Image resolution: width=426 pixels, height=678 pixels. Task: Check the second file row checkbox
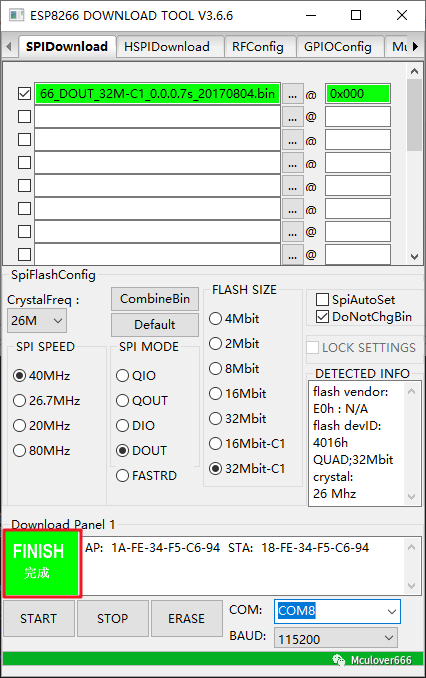click(x=24, y=116)
